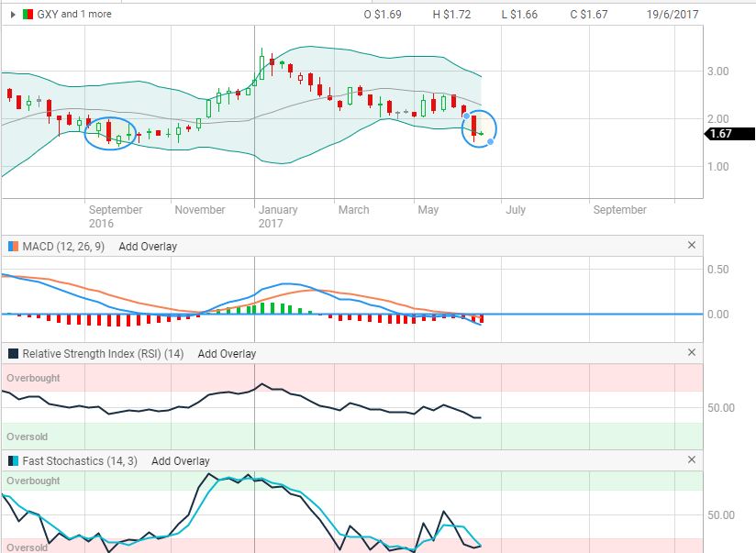
Task: Click the RSI dark color swatch
Action: pos(13,354)
